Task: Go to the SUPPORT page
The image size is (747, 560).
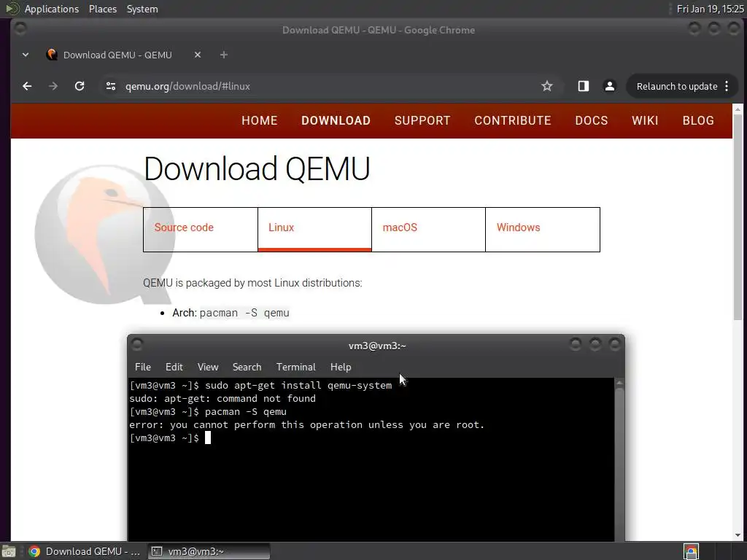Action: tap(422, 120)
